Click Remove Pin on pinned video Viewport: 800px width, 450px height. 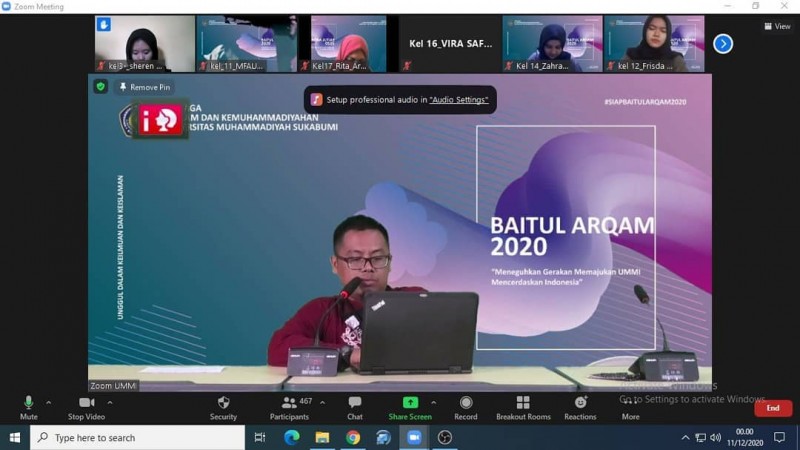[145, 87]
